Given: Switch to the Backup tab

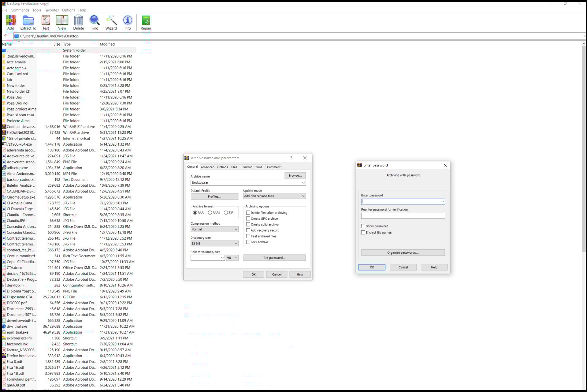Looking at the screenshot, I should click(247, 167).
